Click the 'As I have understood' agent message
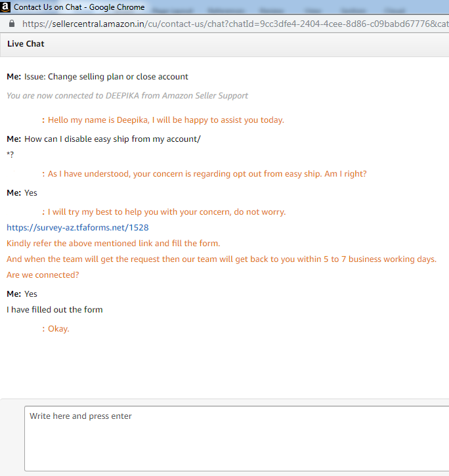The image size is (449, 476). [x=207, y=173]
